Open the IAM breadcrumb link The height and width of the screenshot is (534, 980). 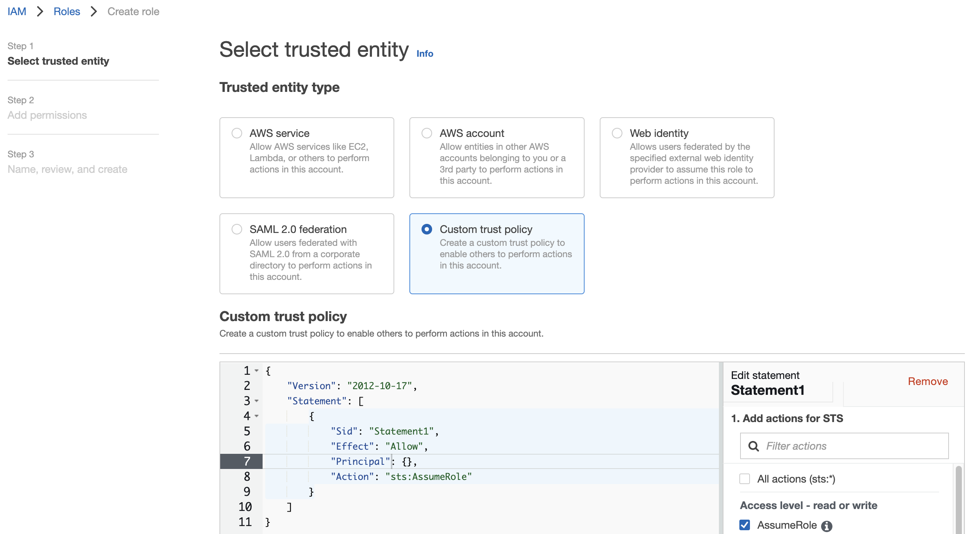(17, 11)
